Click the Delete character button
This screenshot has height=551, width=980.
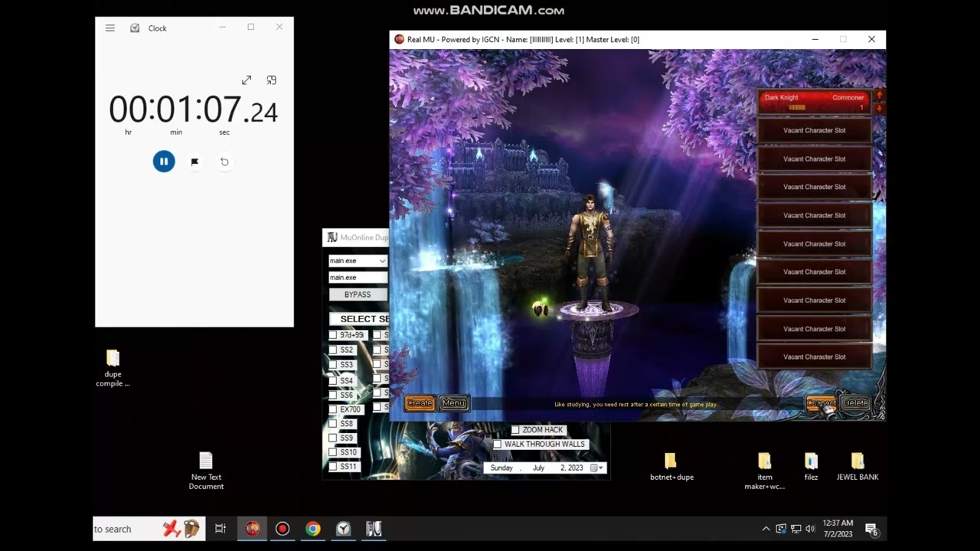(x=855, y=403)
